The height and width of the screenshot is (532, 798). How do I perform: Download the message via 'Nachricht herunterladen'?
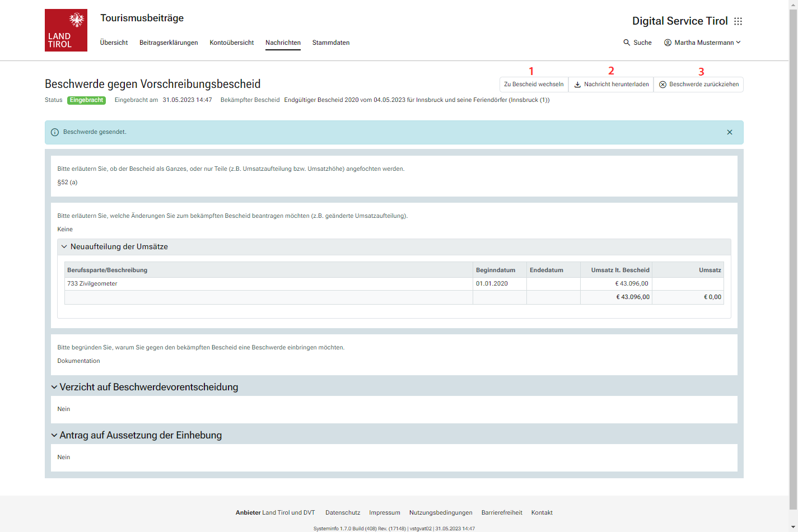(611, 85)
